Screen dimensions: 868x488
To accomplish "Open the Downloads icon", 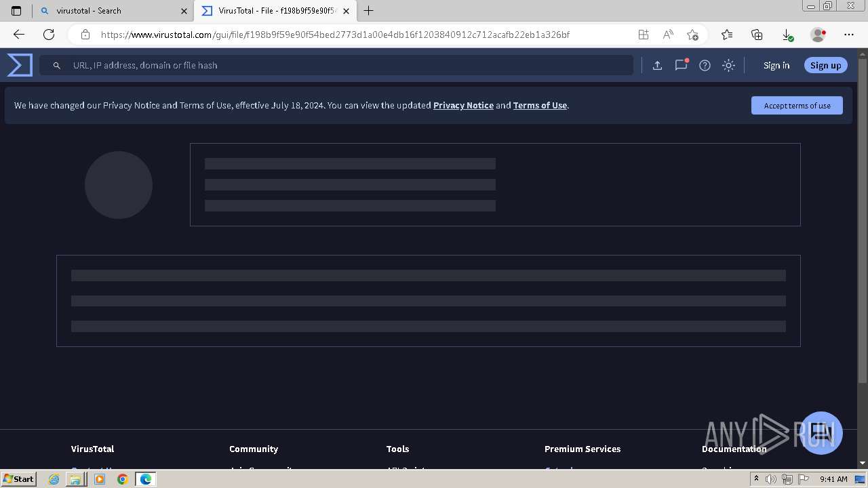I will click(x=787, y=35).
